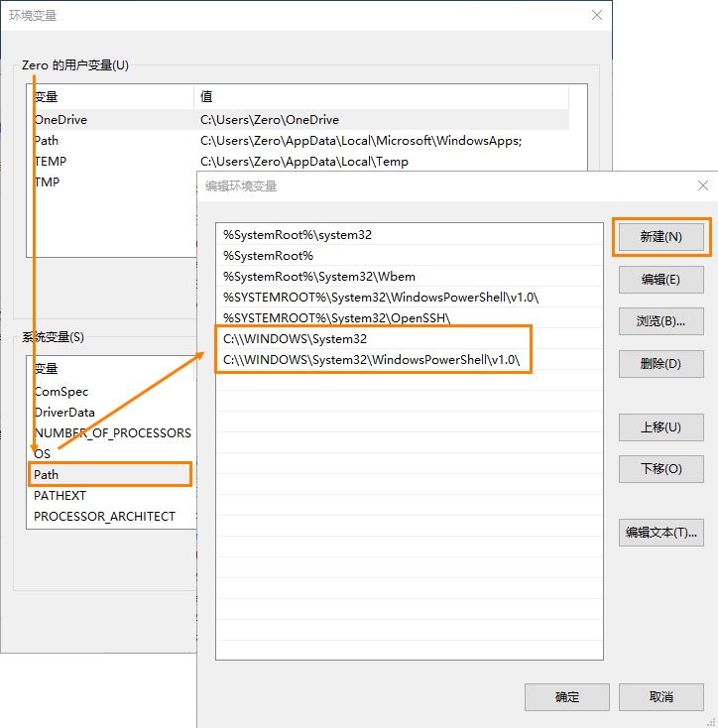The width and height of the screenshot is (718, 728).
Task: Cancel with the 取消 button
Action: [x=660, y=697]
